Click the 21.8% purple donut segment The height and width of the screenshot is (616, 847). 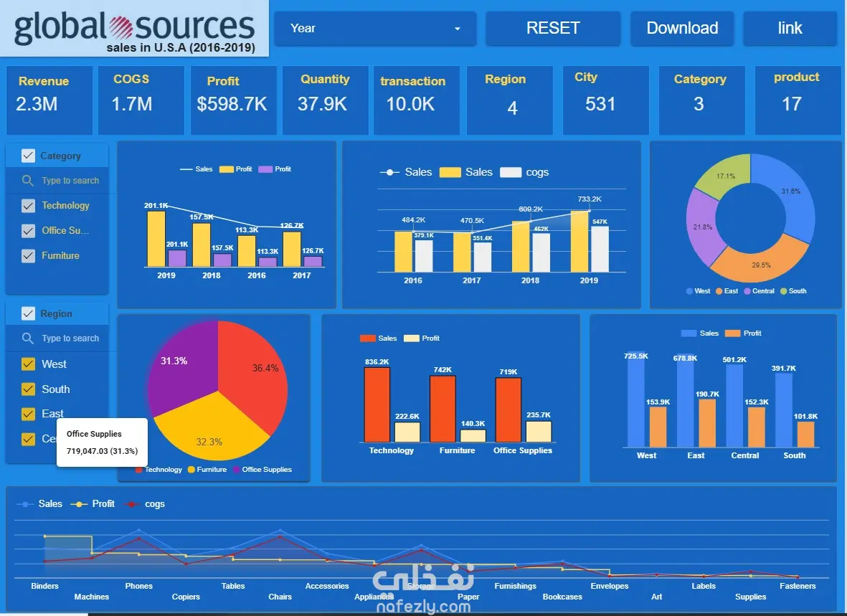(x=701, y=227)
